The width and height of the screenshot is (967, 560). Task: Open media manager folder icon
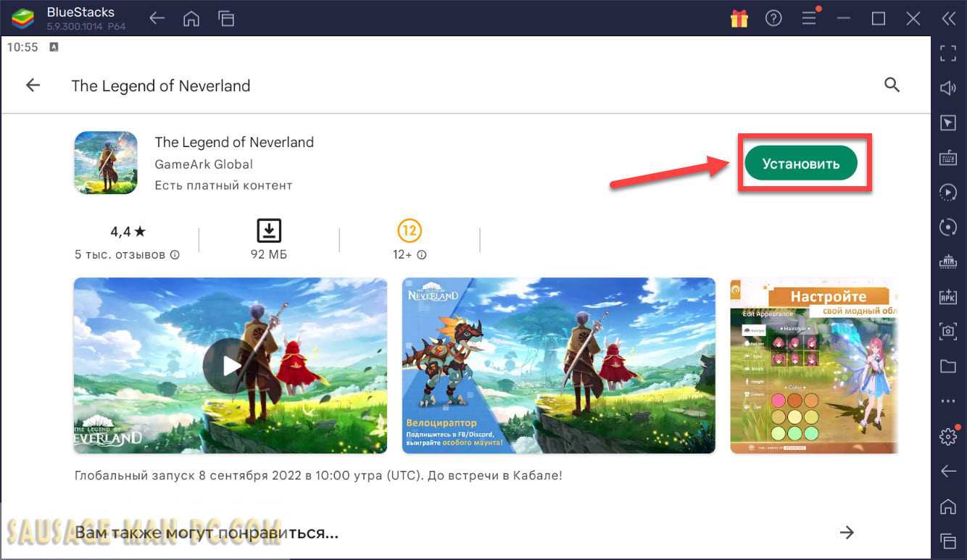pos(948,366)
